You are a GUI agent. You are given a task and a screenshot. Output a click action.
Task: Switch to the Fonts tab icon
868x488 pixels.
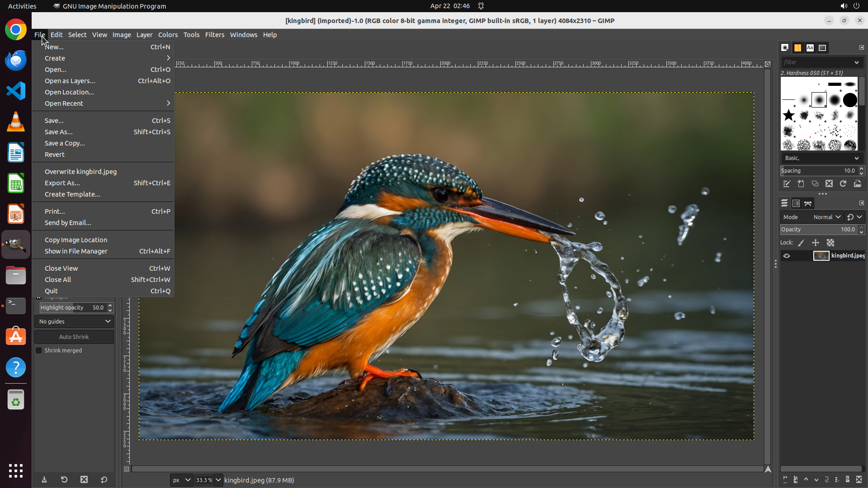coord(810,48)
